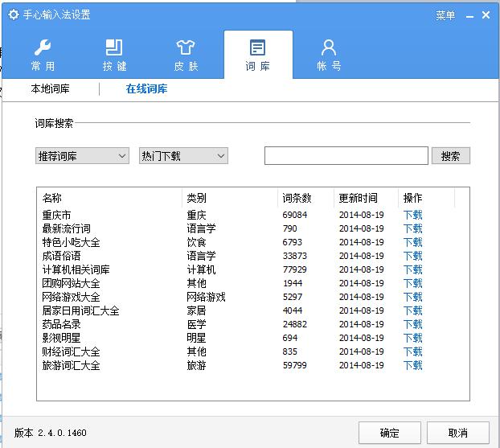Open the 帐号 account person icon tab
500x448 pixels.
coord(329,55)
